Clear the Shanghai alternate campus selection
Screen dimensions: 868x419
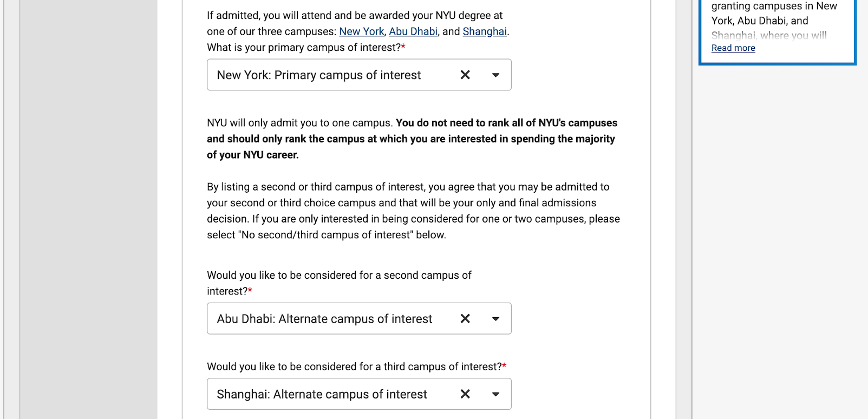(465, 394)
